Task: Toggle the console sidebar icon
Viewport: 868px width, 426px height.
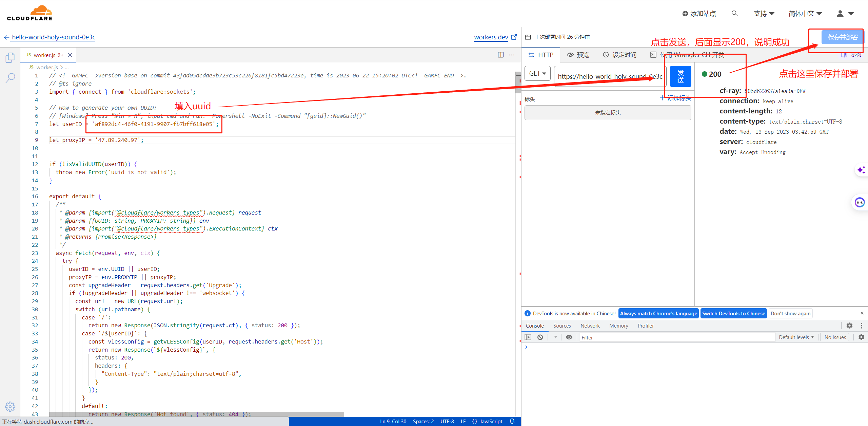Action: pyautogui.click(x=528, y=337)
